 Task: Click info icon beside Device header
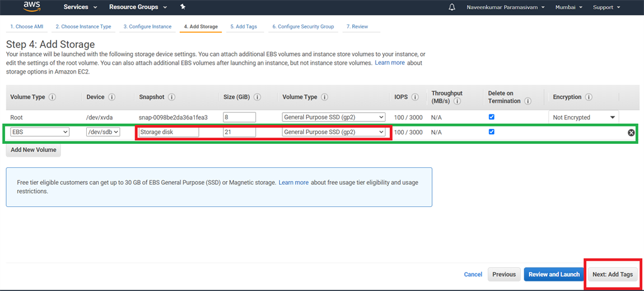coord(111,97)
